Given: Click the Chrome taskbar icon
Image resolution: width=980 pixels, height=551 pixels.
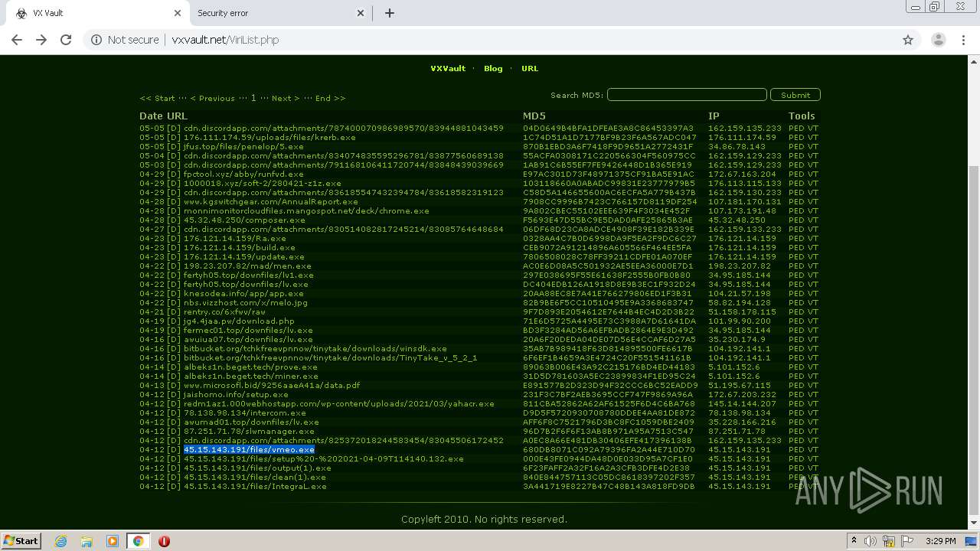Looking at the screenshot, I should tap(138, 541).
